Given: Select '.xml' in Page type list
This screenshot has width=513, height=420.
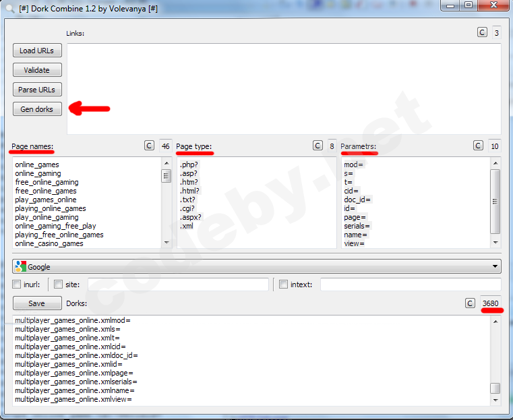Looking at the screenshot, I should point(187,226).
